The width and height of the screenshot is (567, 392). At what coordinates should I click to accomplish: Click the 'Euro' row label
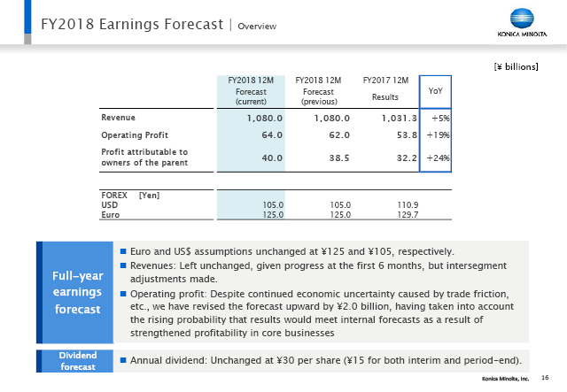110,215
